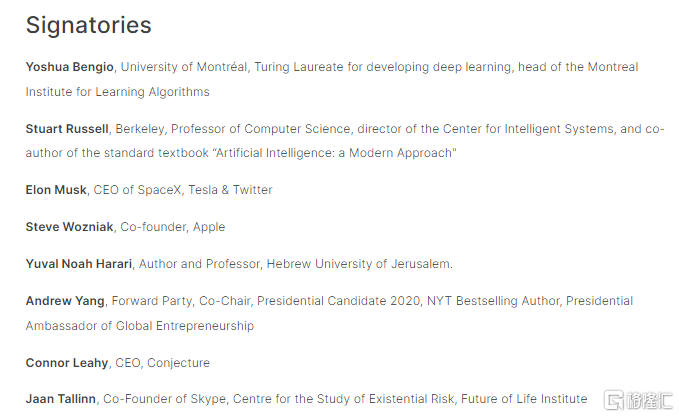Click the name Jaan Tallinn
Image resolution: width=679 pixels, height=417 pixels.
[61, 399]
